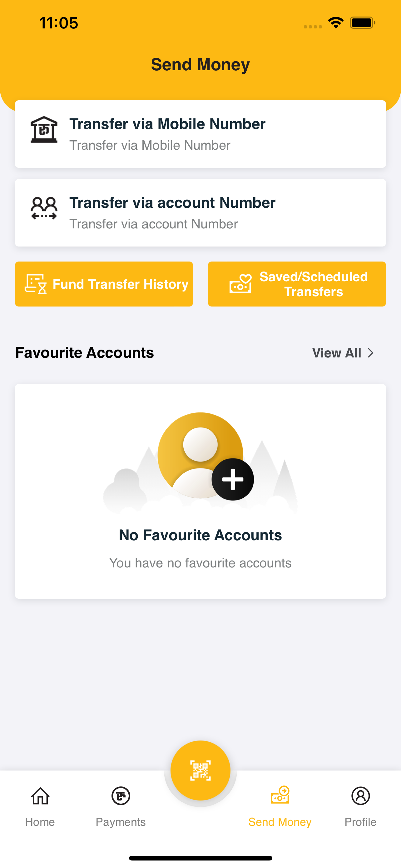Open View All favourite accounts
Screen dimensions: 401x868
pyautogui.click(x=343, y=353)
